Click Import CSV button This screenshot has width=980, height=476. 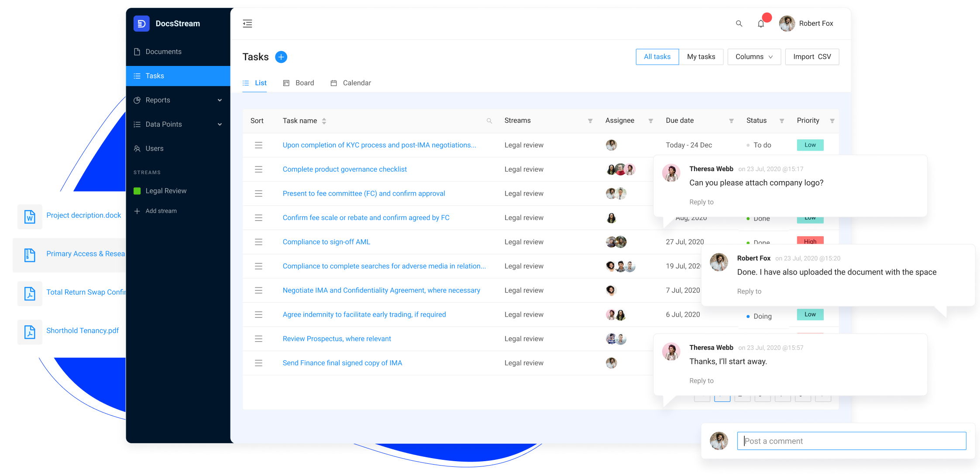[812, 57]
